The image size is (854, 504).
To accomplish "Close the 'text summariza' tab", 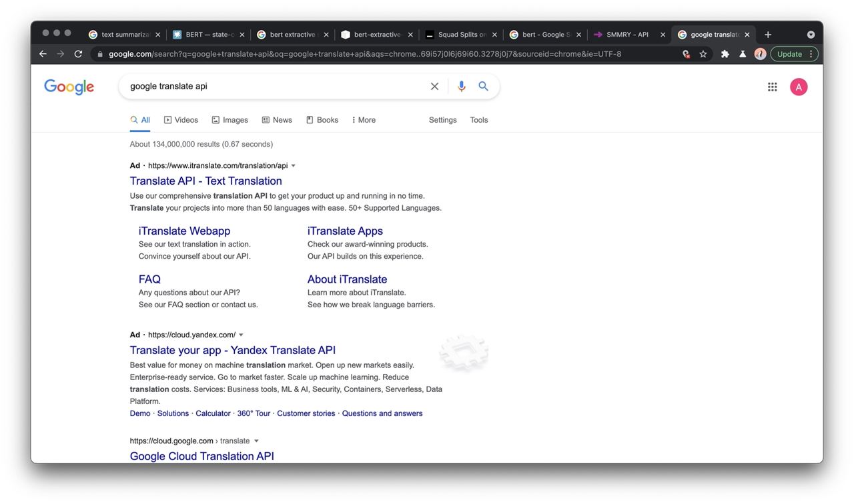I will point(158,35).
